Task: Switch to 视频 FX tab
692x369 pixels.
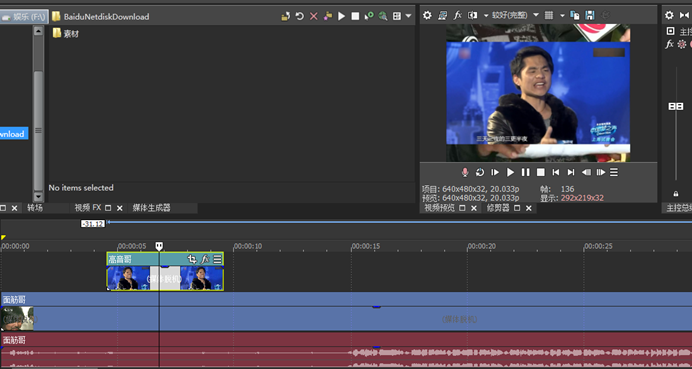Action: click(88, 208)
